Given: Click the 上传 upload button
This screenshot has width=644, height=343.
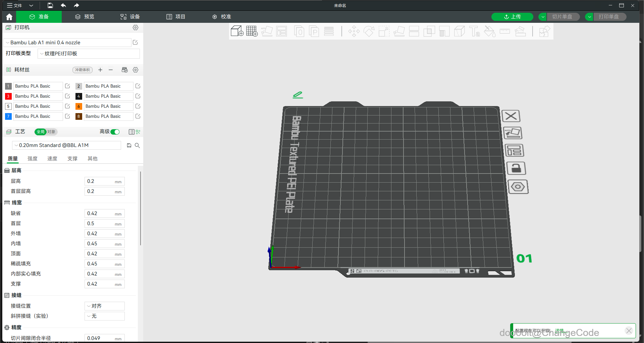Looking at the screenshot, I should pos(512,17).
